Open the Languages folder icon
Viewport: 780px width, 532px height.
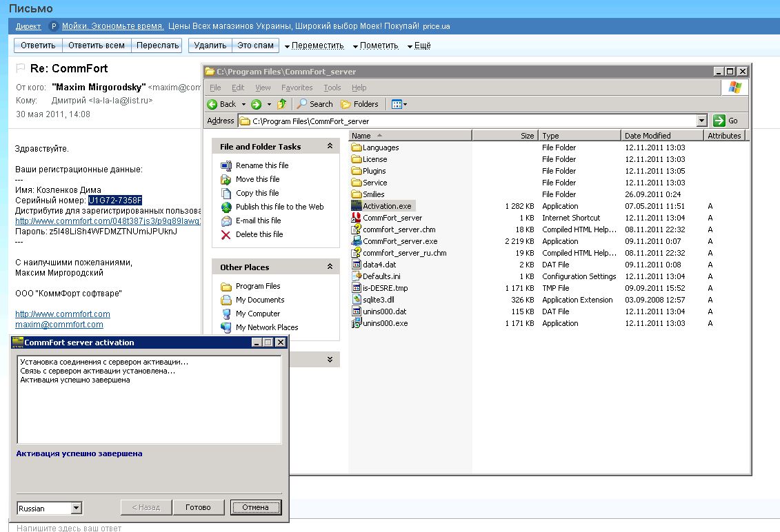tap(356, 147)
